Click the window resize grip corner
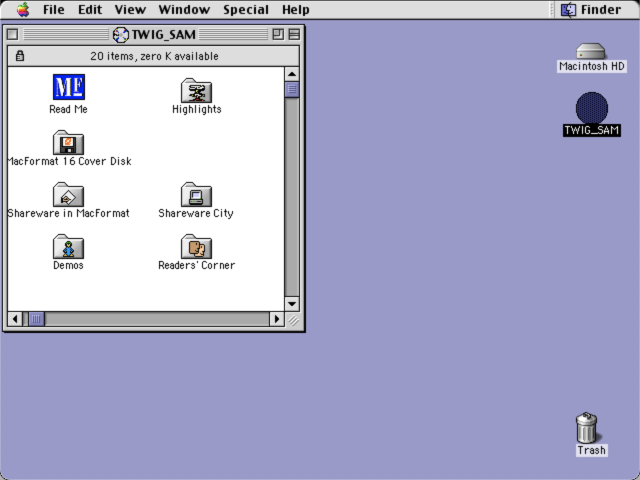This screenshot has width=640, height=480. point(293,320)
